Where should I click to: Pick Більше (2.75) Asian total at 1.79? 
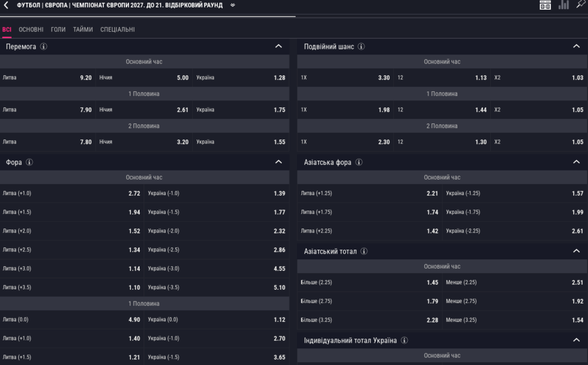(x=369, y=301)
